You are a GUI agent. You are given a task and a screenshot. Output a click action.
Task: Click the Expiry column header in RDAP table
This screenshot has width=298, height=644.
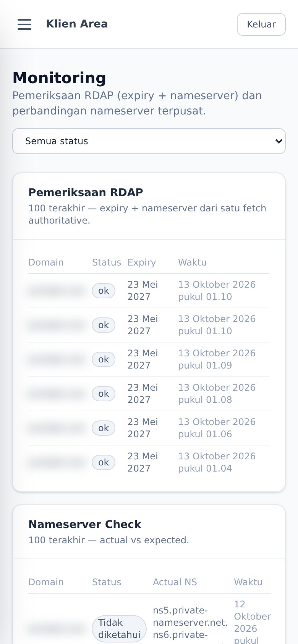142,262
